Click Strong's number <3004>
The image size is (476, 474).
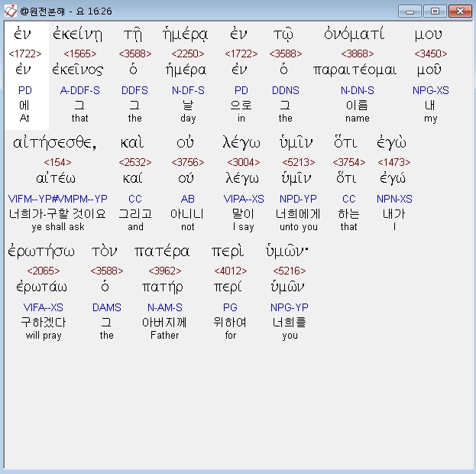click(x=244, y=162)
